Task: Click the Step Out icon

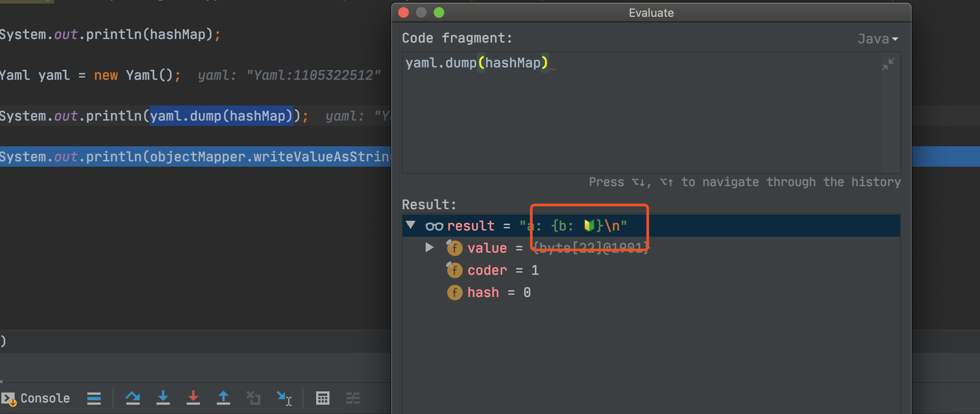Action: (x=223, y=398)
